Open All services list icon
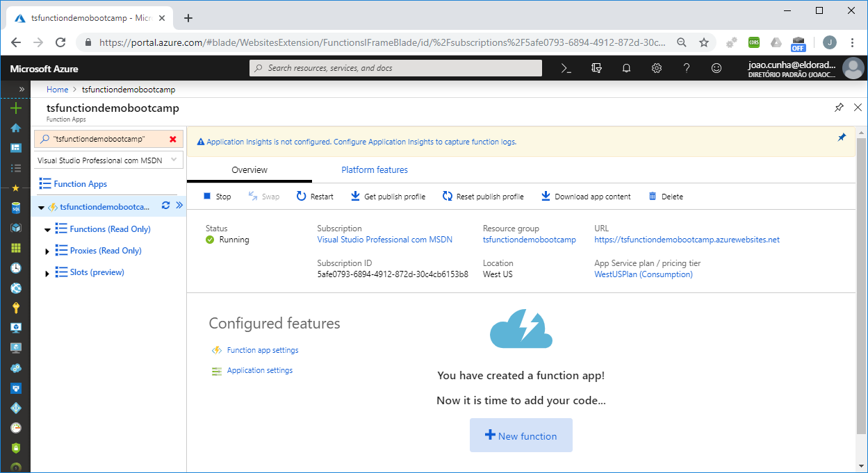Image resolution: width=868 pixels, height=473 pixels. click(x=15, y=168)
